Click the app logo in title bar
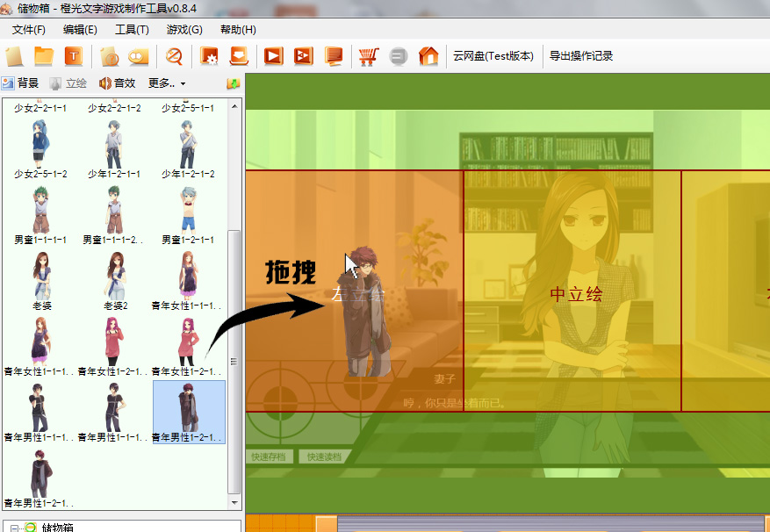The width and height of the screenshot is (770, 532). coord(6,9)
